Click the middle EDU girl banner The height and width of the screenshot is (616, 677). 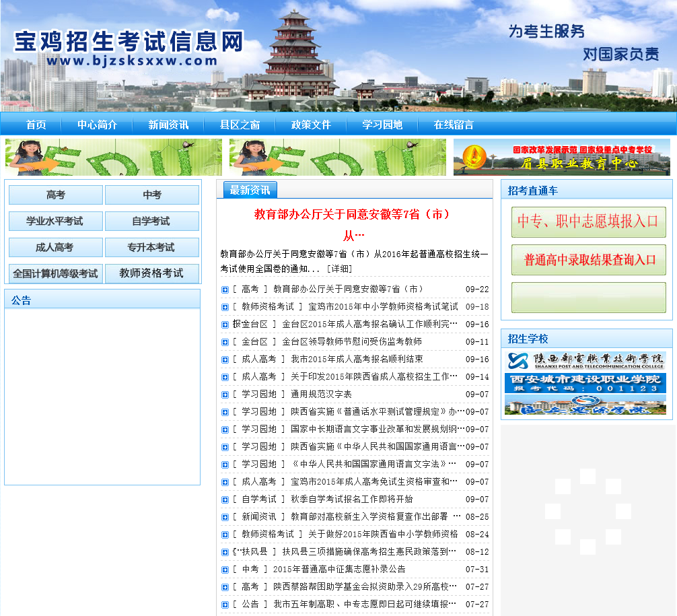[x=338, y=158]
